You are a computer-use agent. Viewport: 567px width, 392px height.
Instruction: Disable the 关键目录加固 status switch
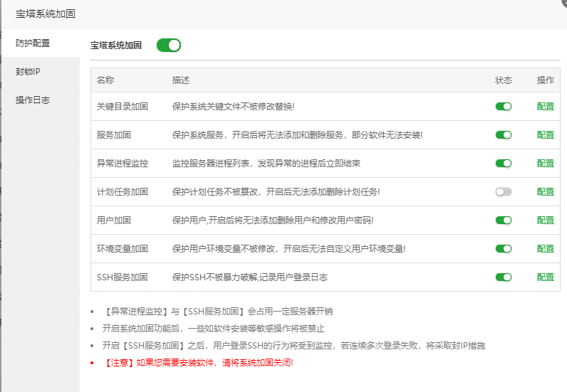pyautogui.click(x=504, y=107)
